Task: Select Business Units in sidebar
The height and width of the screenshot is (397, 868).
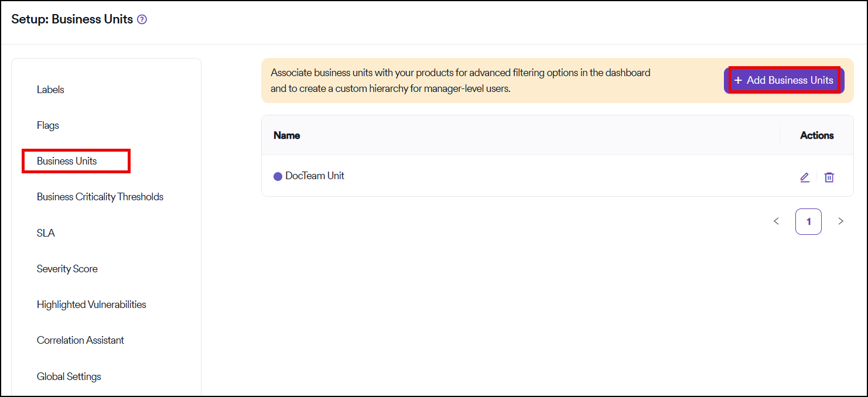Action: tap(67, 161)
